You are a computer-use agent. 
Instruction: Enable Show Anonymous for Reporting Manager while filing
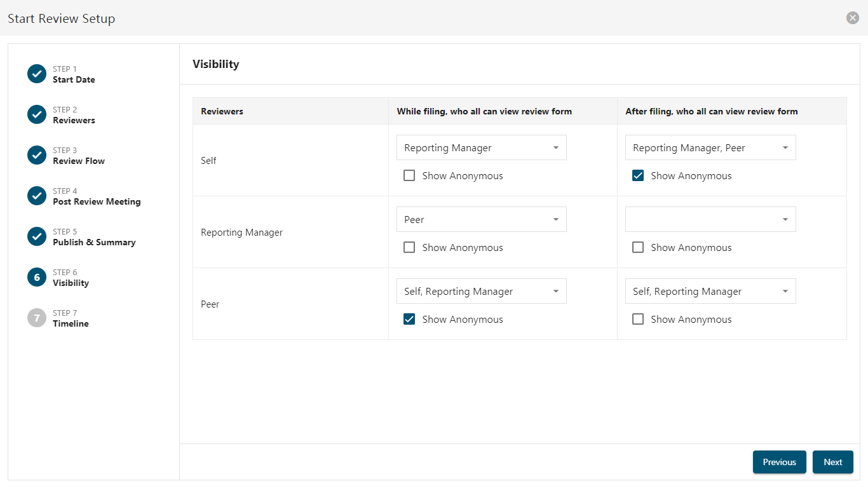point(410,248)
